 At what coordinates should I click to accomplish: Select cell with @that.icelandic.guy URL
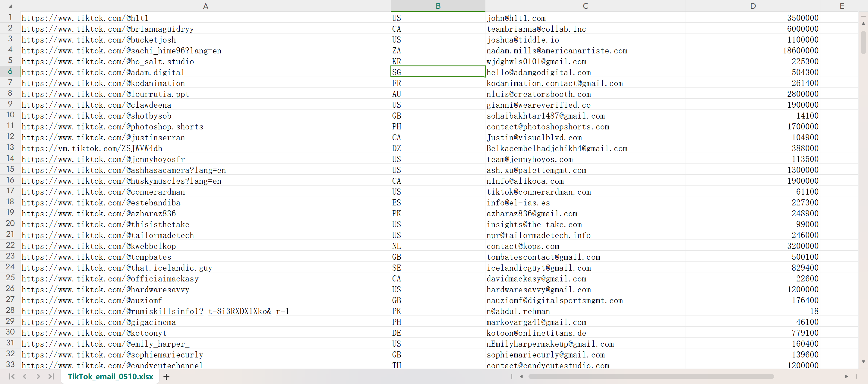coord(206,267)
